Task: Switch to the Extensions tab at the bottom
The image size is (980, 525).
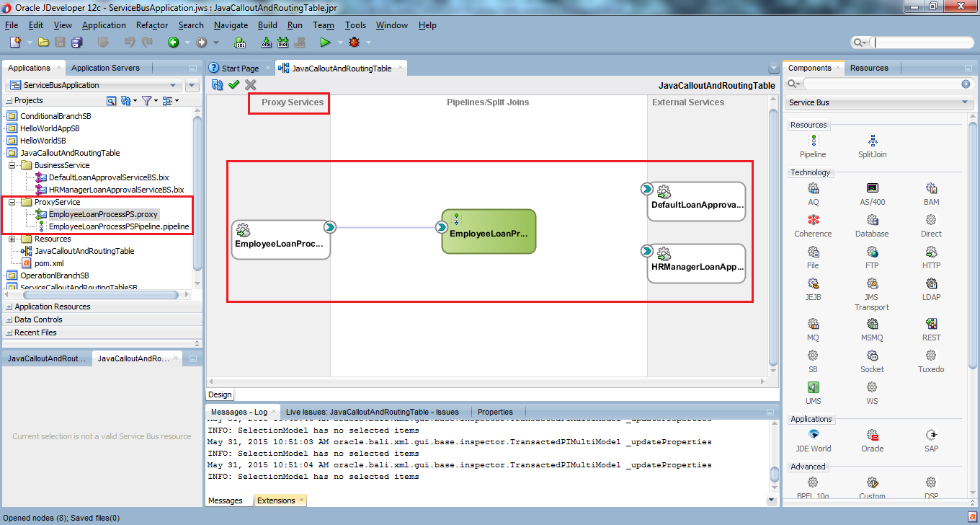Action: (x=280, y=500)
